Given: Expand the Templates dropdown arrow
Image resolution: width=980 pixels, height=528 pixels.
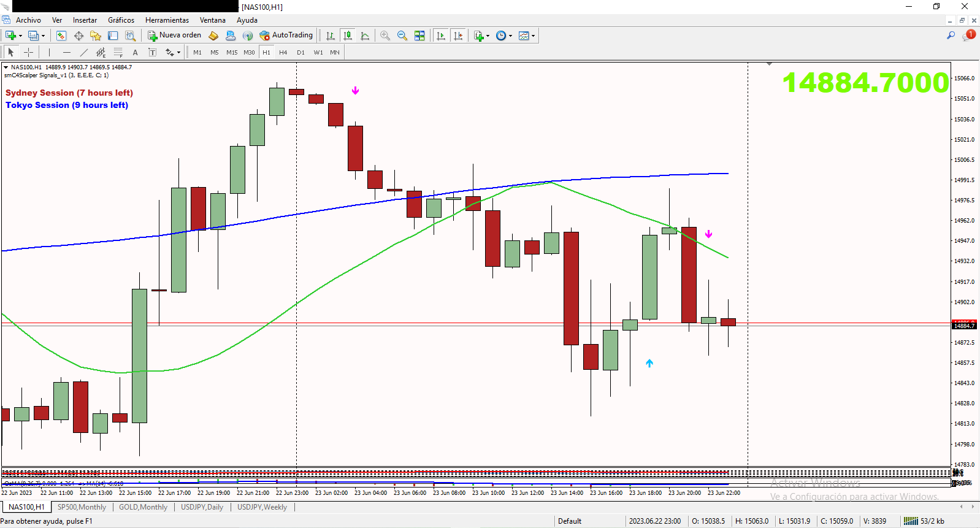Looking at the screenshot, I should point(533,36).
